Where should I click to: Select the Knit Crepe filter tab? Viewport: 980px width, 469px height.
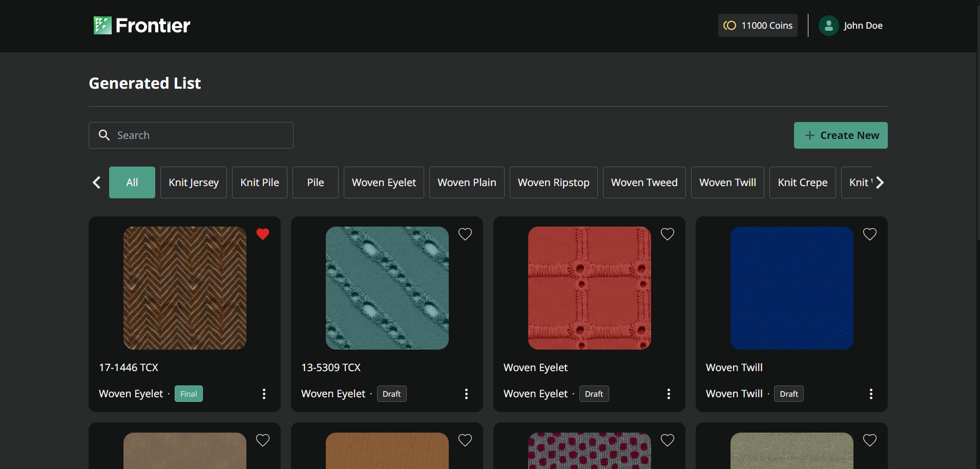coord(803,182)
